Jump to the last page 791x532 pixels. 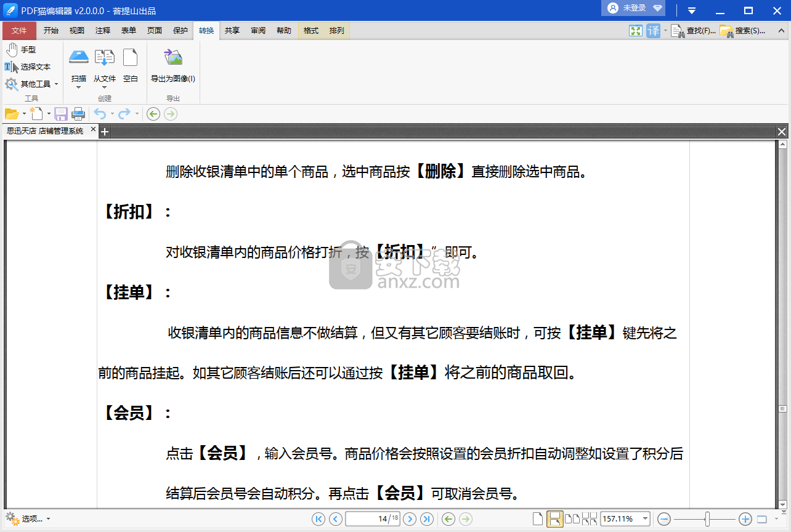[x=427, y=519]
